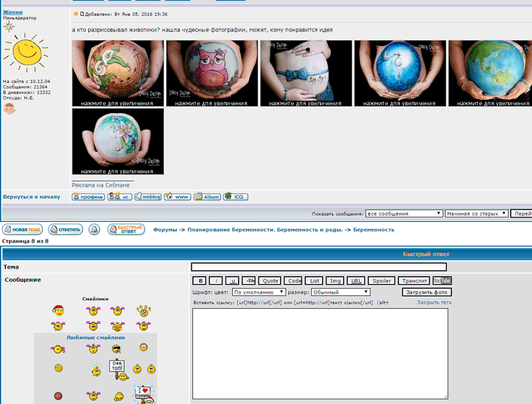Click "Вернуться к началу" link
The height and width of the screenshot is (404, 532).
(x=31, y=196)
